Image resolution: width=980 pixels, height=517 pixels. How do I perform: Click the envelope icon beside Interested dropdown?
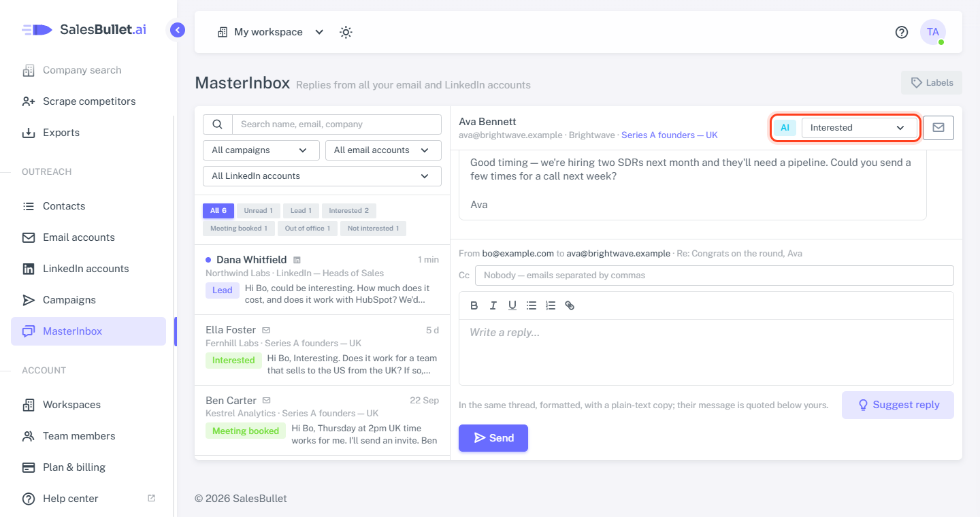[x=938, y=127]
